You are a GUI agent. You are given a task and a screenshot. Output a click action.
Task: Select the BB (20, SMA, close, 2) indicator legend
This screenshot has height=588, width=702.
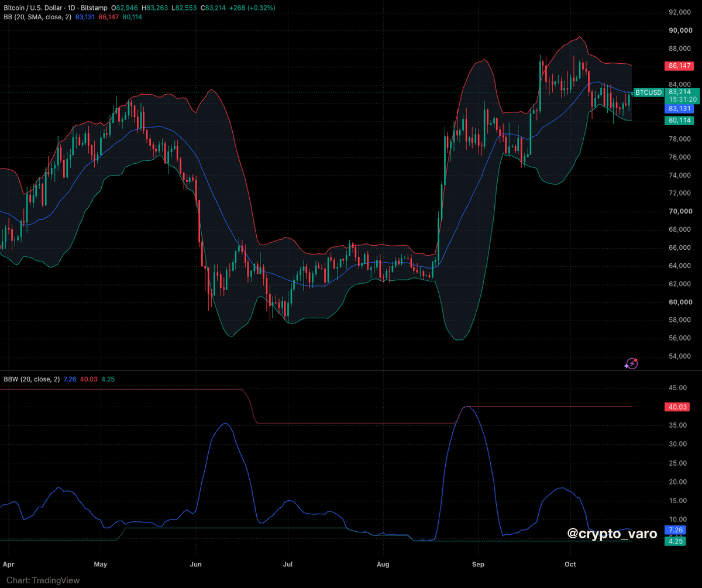point(36,17)
